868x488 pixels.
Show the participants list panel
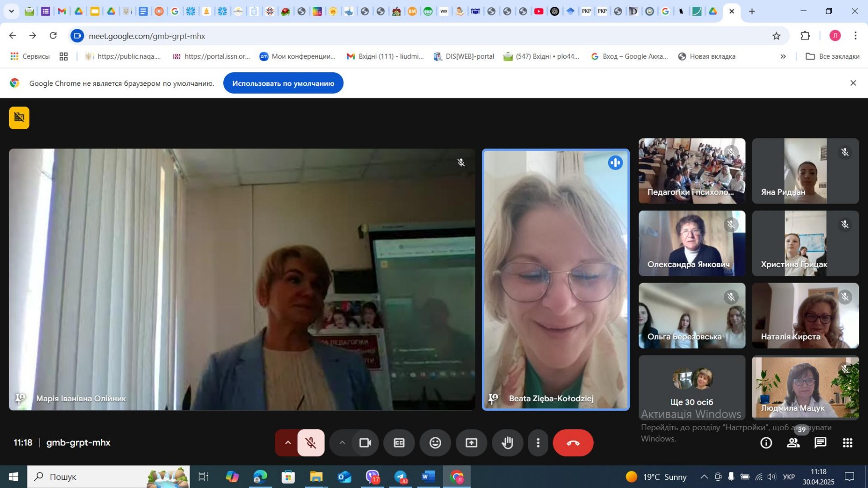(x=793, y=443)
